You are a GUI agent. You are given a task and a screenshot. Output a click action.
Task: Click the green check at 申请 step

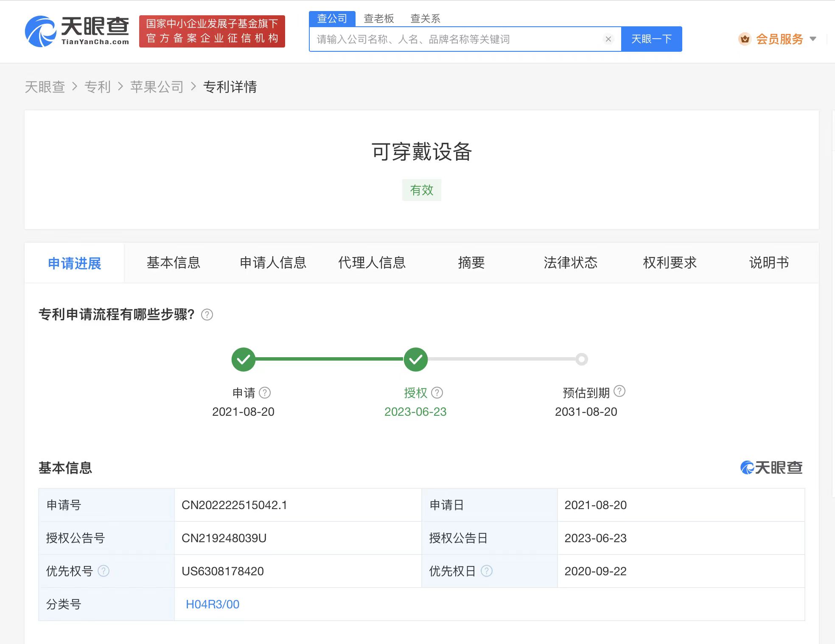pos(244,359)
